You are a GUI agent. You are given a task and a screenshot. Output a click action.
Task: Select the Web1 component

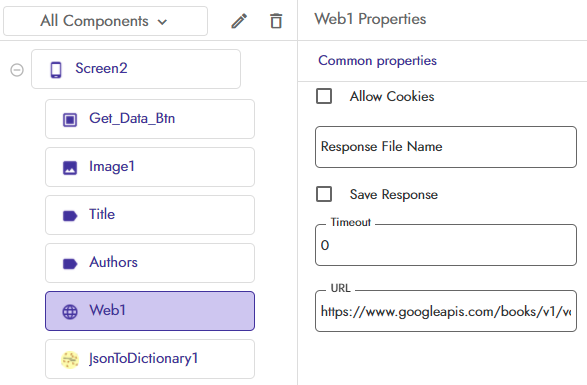[x=150, y=311]
